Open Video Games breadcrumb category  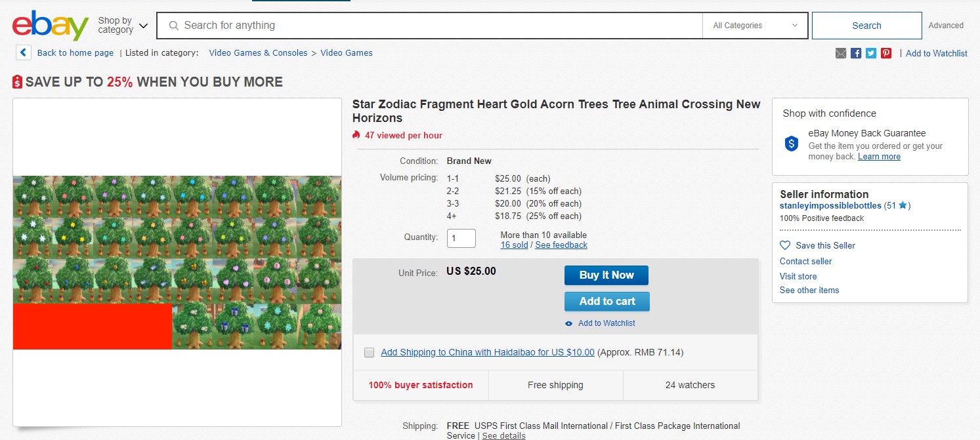click(x=346, y=53)
